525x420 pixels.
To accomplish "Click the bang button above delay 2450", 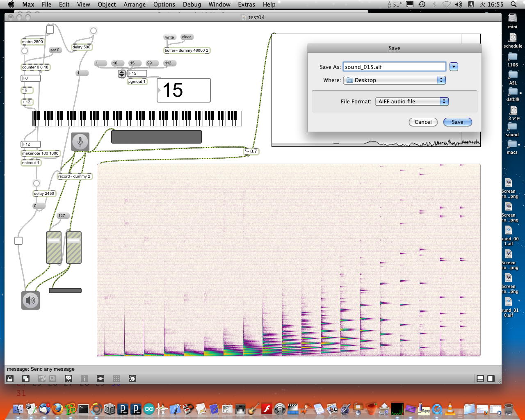I will (37, 183).
